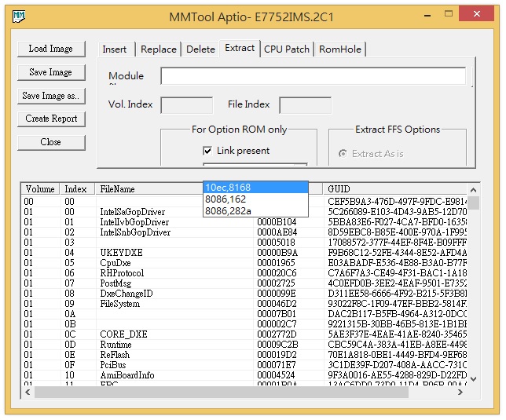Click the list's scroll down arrow
The height and width of the screenshot is (420, 506).
click(x=474, y=379)
